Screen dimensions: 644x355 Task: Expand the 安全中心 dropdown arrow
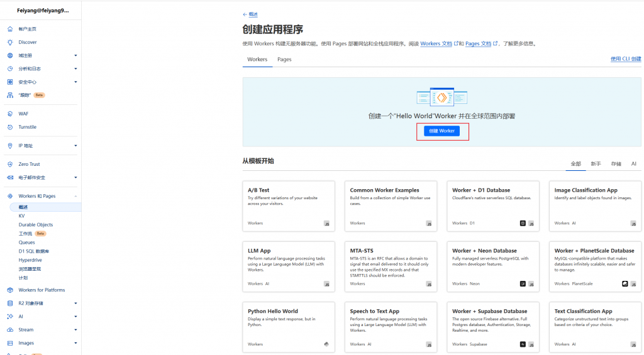(x=75, y=82)
